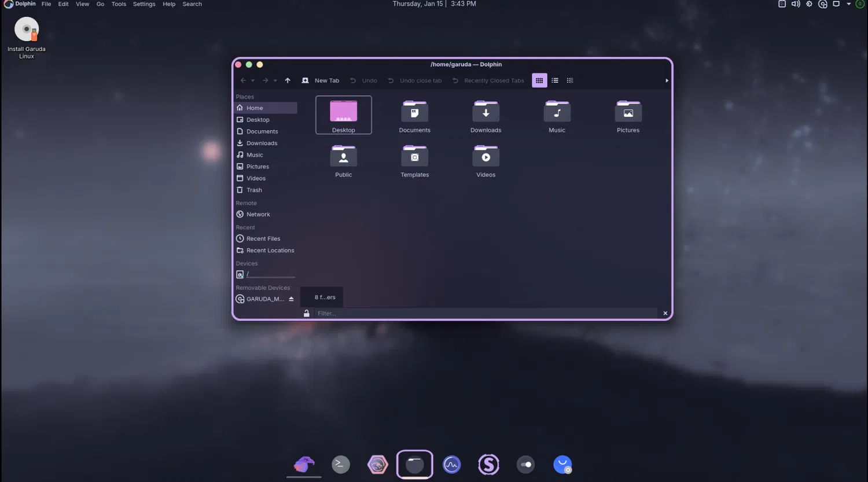868x482 pixels.
Task: Open the Go menu
Action: 100,4
